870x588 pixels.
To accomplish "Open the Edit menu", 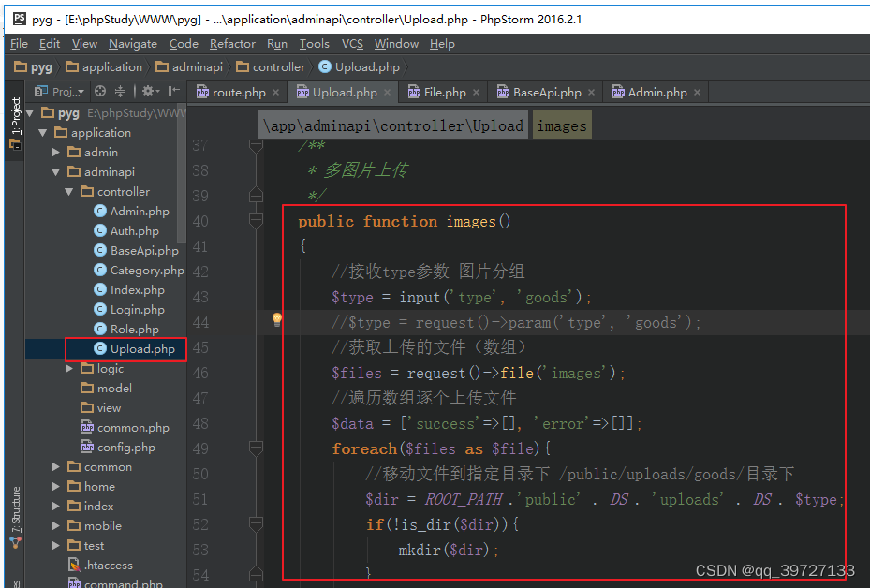I will point(50,44).
